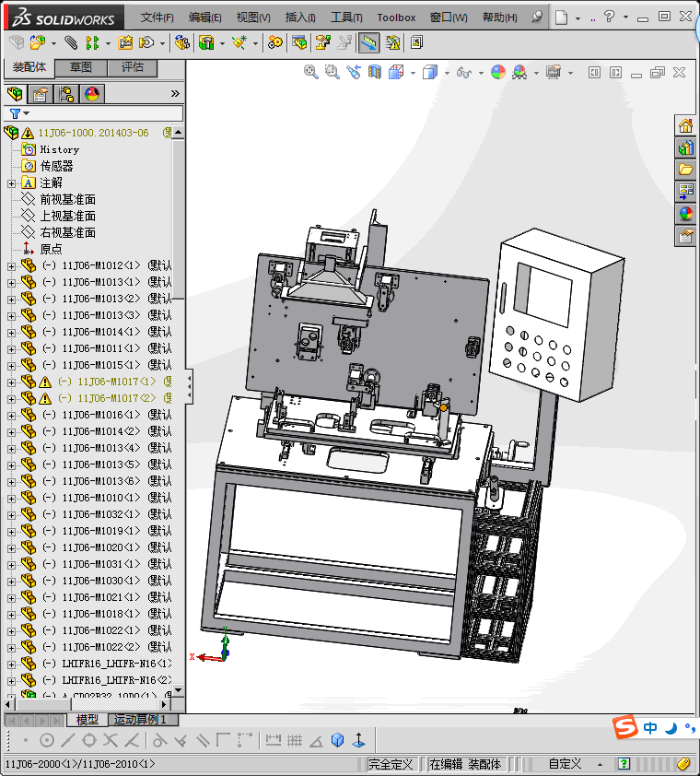Click the 自定义 units field in the status bar
The width and height of the screenshot is (700, 776).
tap(565, 764)
